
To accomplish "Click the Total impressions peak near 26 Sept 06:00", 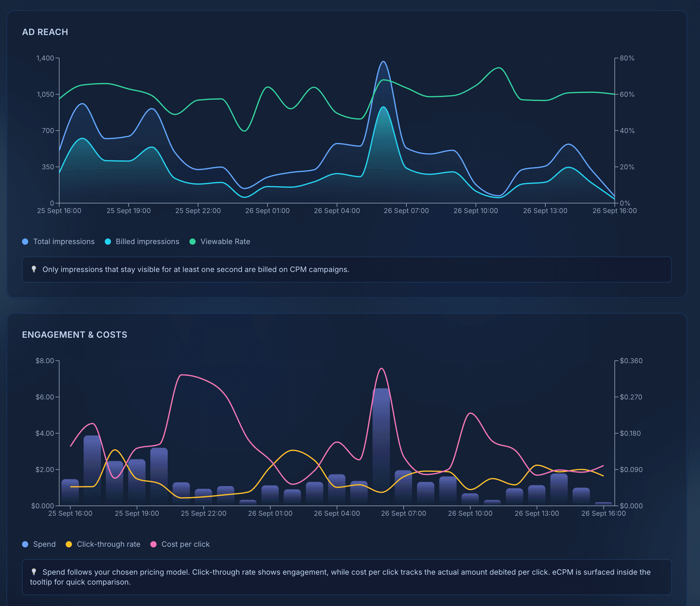I will coord(383,61).
